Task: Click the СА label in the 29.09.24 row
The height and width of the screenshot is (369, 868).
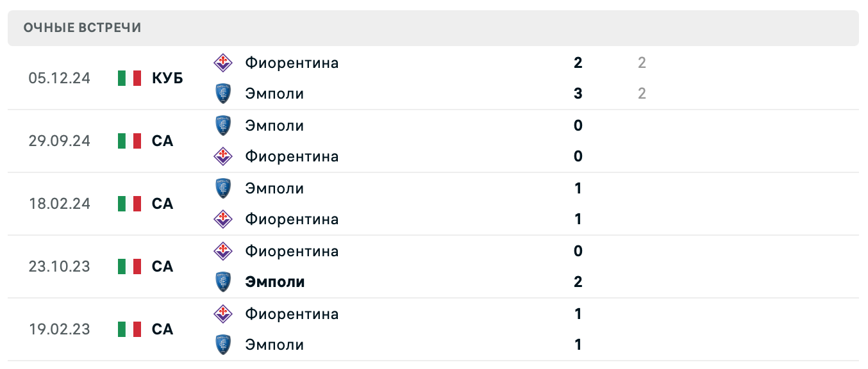Action: 163,141
